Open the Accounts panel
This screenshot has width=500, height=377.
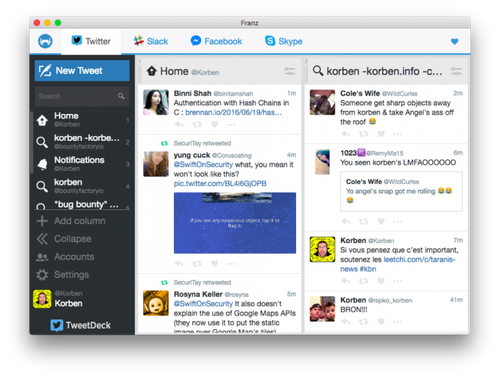[x=65, y=257]
